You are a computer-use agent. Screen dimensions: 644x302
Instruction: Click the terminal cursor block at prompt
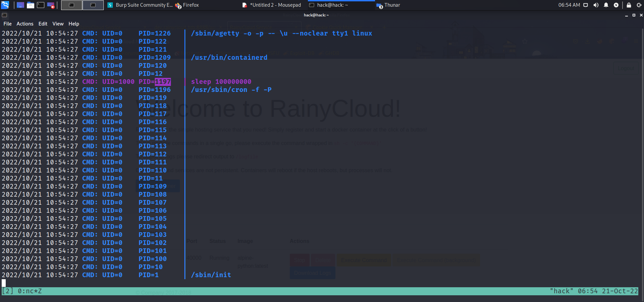4,283
